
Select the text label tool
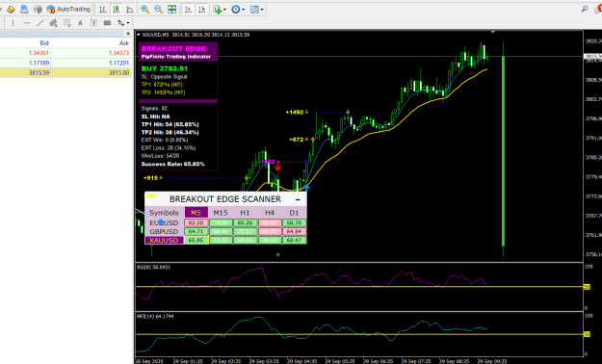pos(93,23)
